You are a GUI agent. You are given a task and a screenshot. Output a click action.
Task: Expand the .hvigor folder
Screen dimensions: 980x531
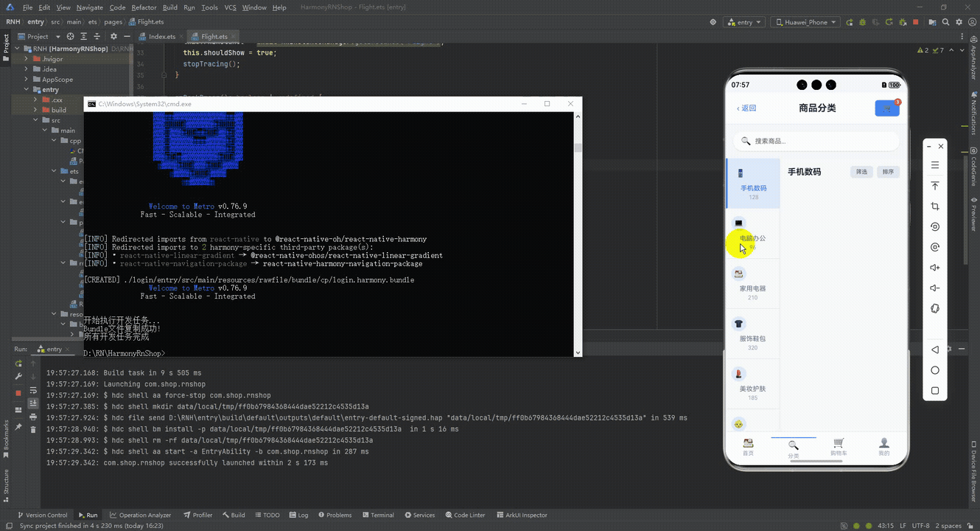[x=26, y=59]
